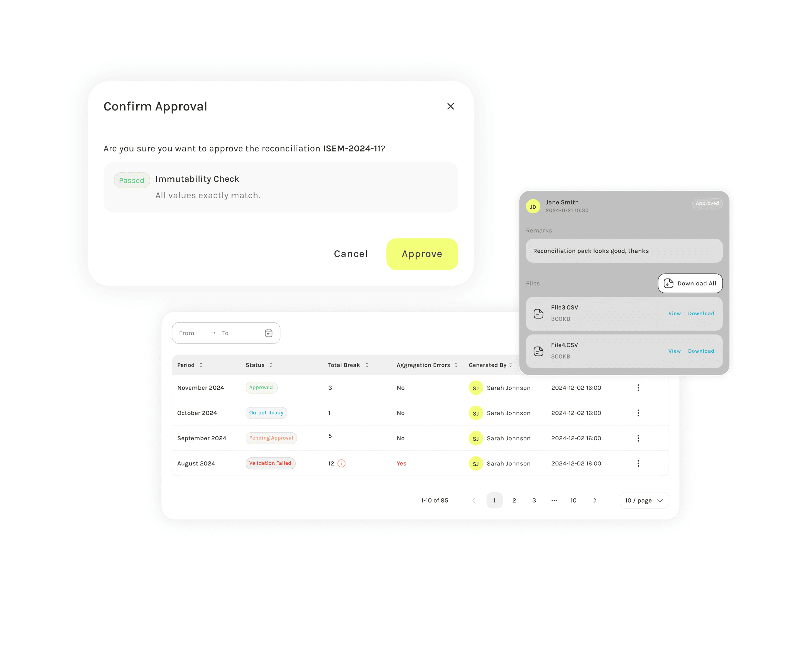Open the calendar date picker icon
This screenshot has height=654, width=812.
(x=268, y=333)
